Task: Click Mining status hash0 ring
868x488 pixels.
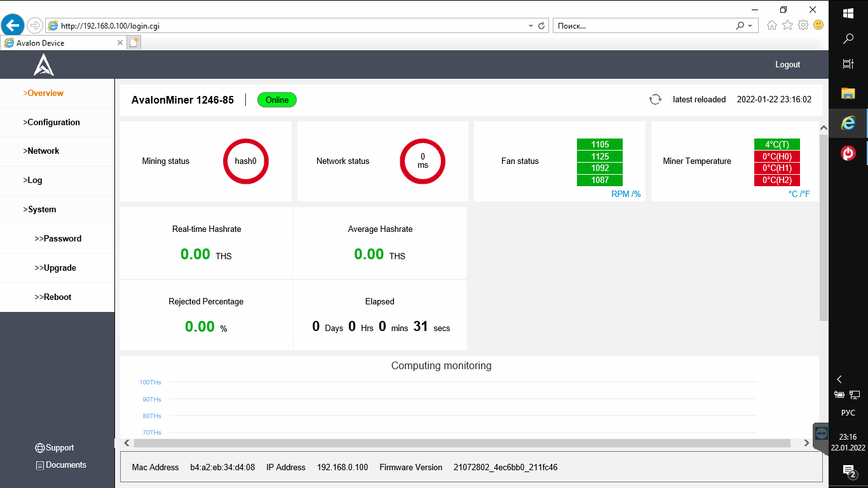Action: click(x=246, y=161)
